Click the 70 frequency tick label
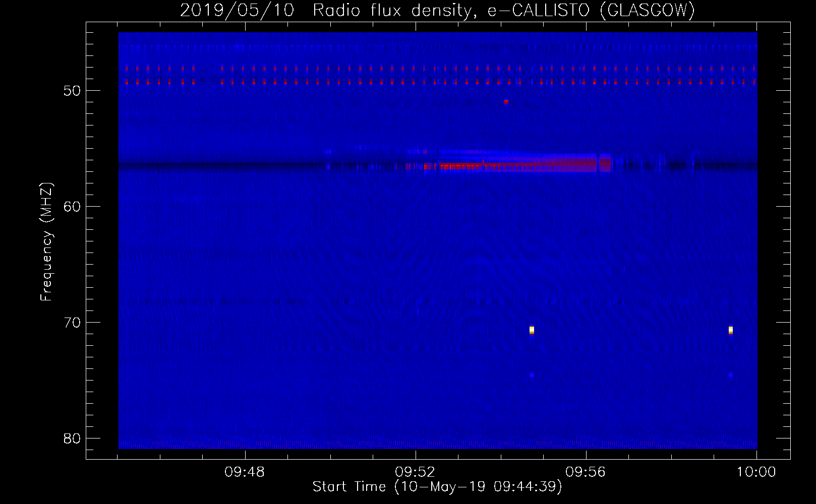816x504 pixels. click(x=72, y=323)
